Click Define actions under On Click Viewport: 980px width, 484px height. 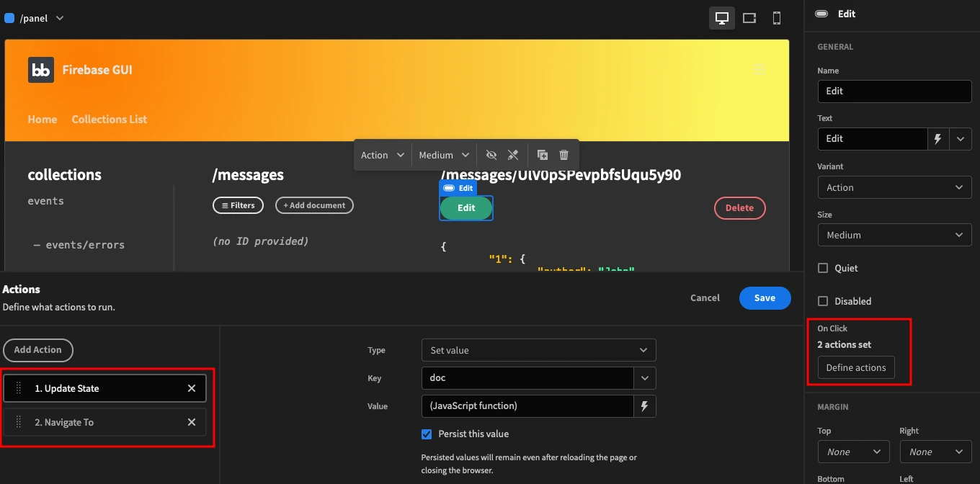click(856, 367)
